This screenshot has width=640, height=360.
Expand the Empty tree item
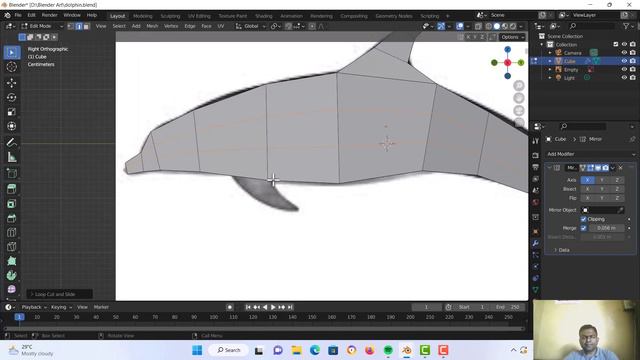[550, 70]
